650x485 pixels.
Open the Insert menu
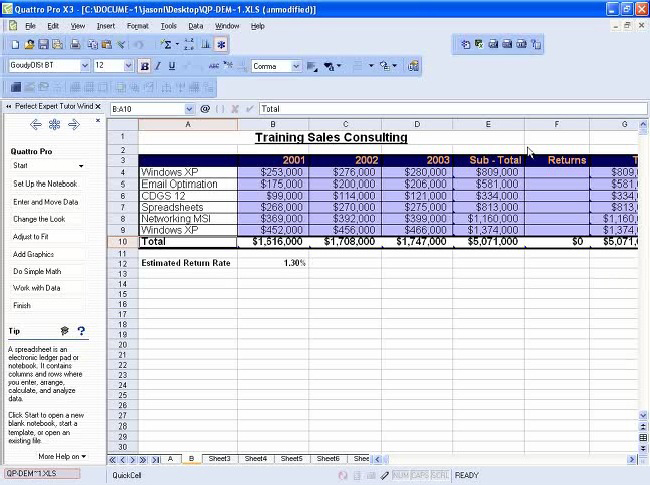pyautogui.click(x=106, y=26)
